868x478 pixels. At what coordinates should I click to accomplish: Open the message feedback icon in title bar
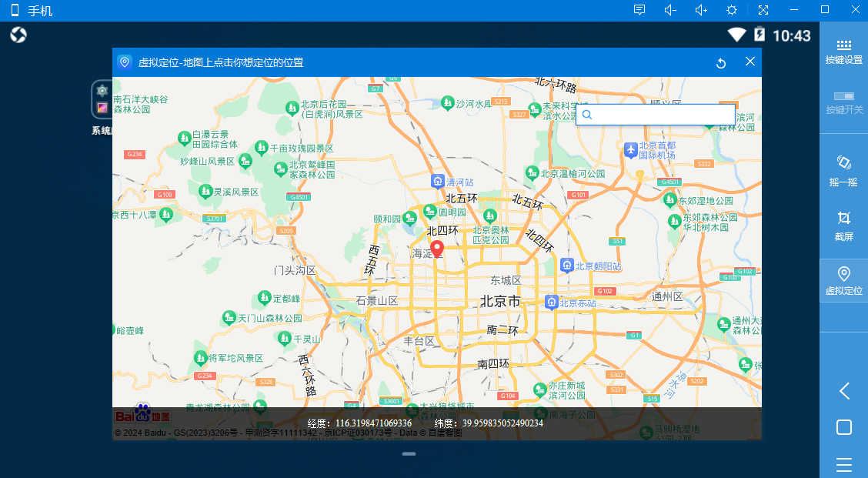[x=639, y=10]
